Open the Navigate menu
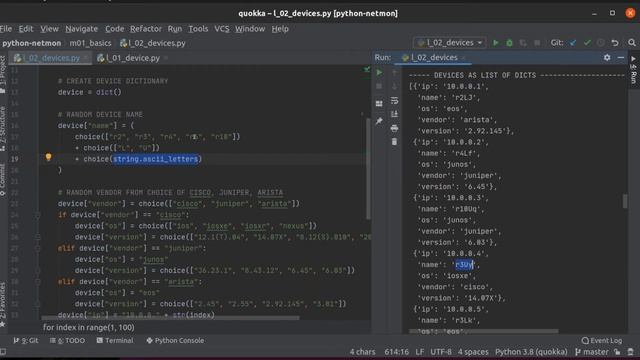This screenshot has width=640, height=360. [82, 29]
